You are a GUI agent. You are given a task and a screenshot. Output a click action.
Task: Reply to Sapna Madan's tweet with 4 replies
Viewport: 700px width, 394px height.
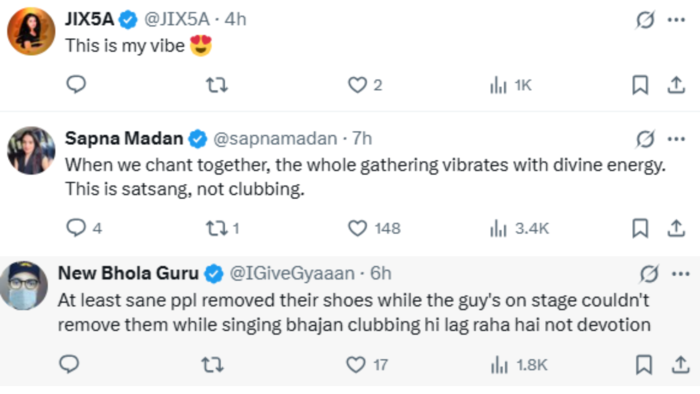pos(84,228)
